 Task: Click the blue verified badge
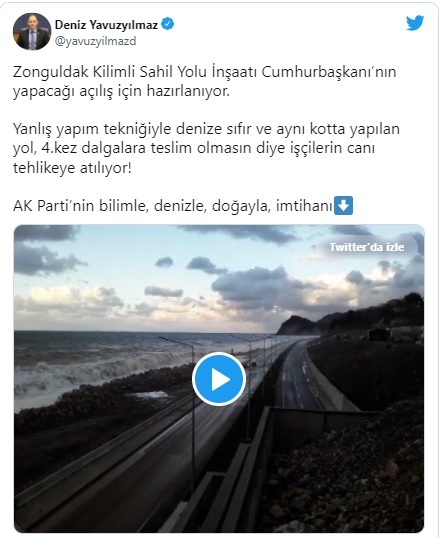pyautogui.click(x=167, y=24)
